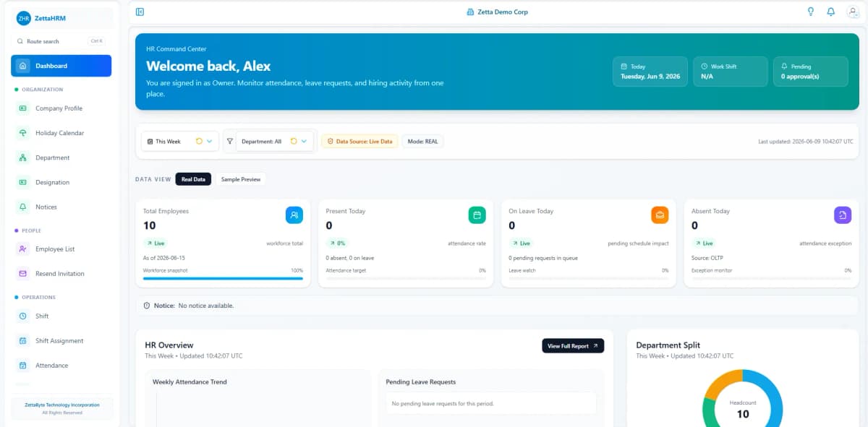The width and height of the screenshot is (868, 427).
Task: Click the Present Today calendar icon
Action: (477, 215)
